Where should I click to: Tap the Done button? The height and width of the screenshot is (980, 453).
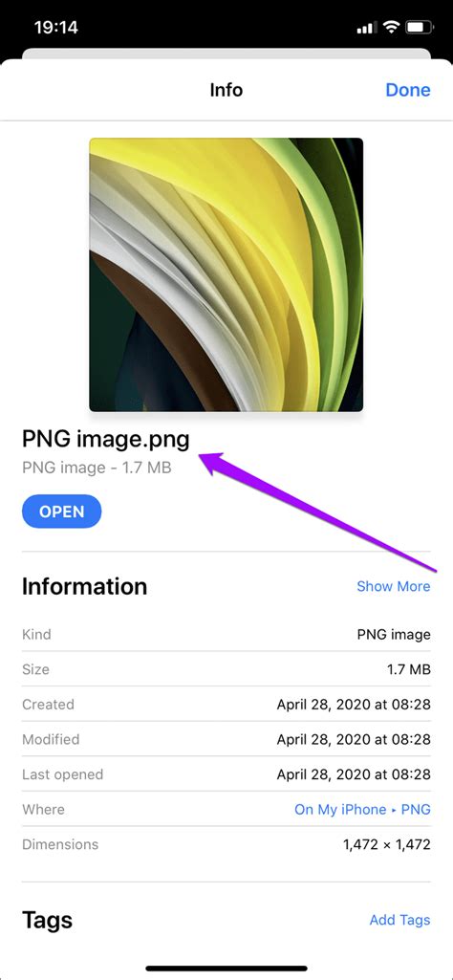[x=407, y=90]
